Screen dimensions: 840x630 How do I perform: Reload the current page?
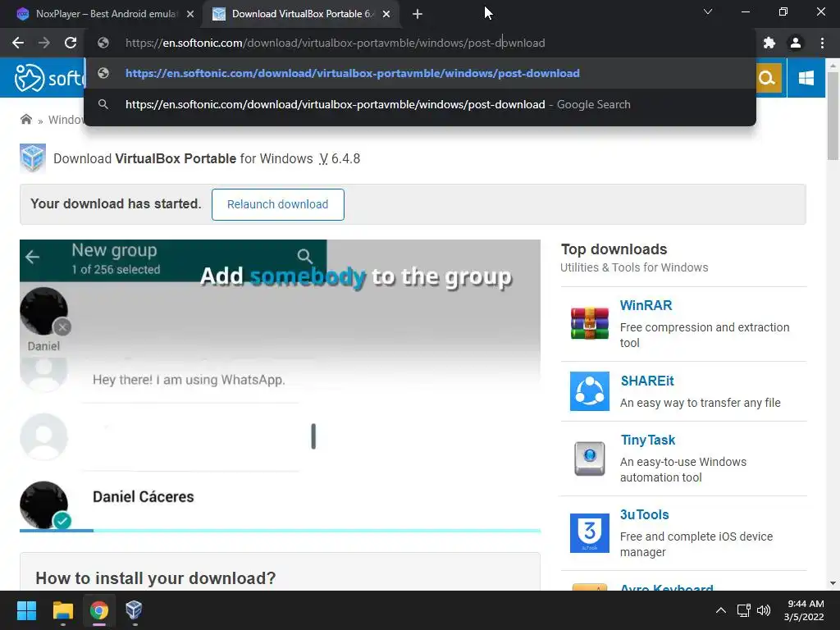click(71, 43)
